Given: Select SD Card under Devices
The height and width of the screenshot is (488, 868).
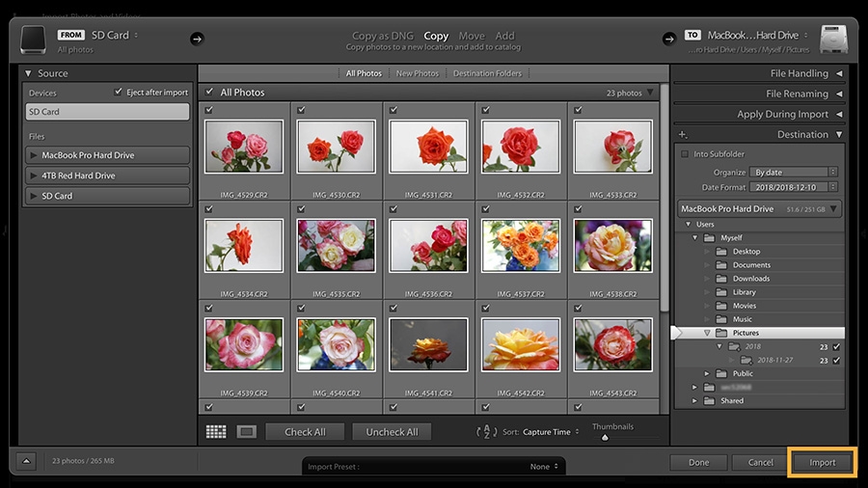Looking at the screenshot, I should [x=107, y=111].
